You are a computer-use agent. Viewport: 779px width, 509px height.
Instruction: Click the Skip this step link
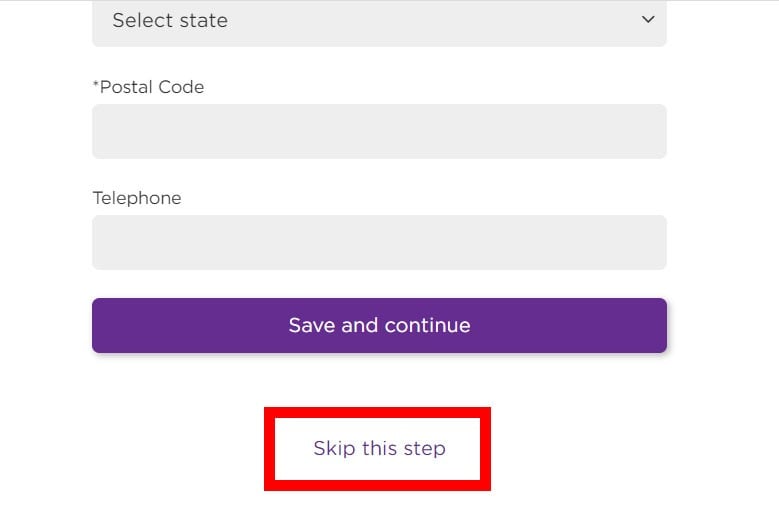(379, 448)
